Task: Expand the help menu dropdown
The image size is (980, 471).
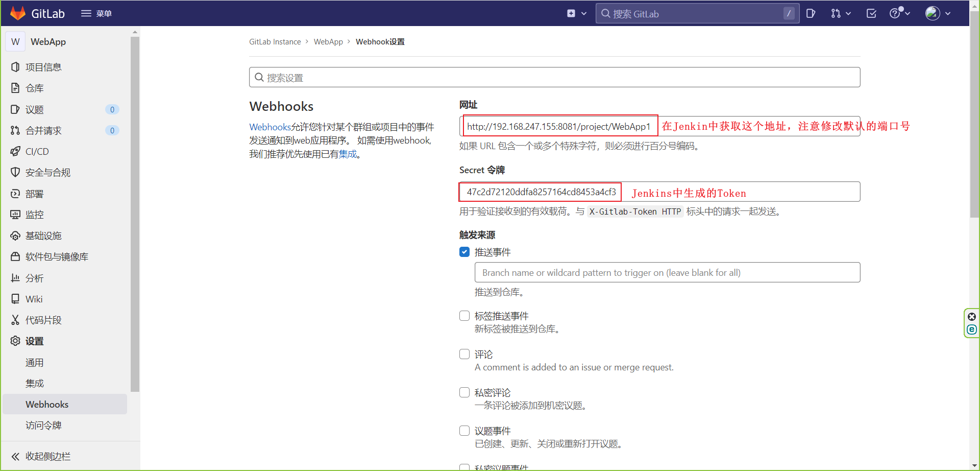Action: pyautogui.click(x=899, y=13)
